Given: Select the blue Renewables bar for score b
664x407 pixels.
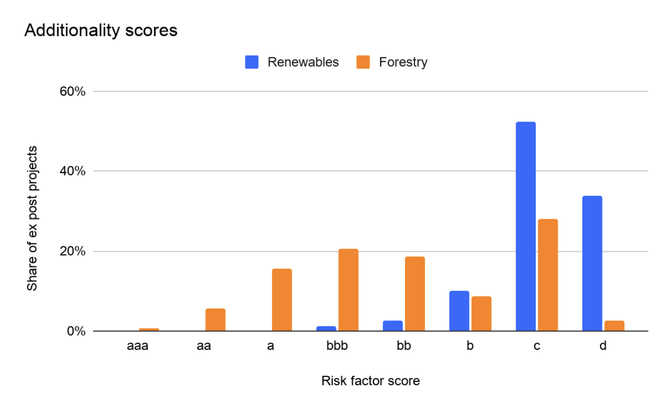Looking at the screenshot, I should pyautogui.click(x=459, y=311).
